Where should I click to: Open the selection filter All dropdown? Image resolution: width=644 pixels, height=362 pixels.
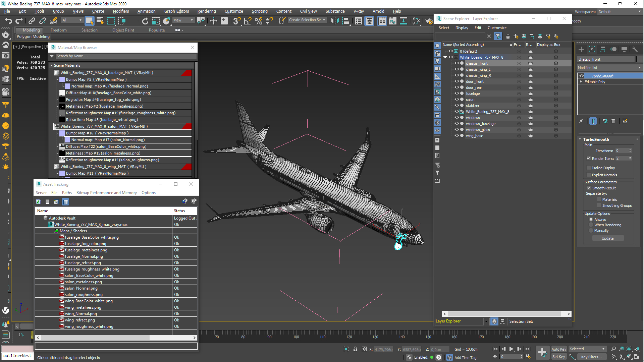click(72, 20)
